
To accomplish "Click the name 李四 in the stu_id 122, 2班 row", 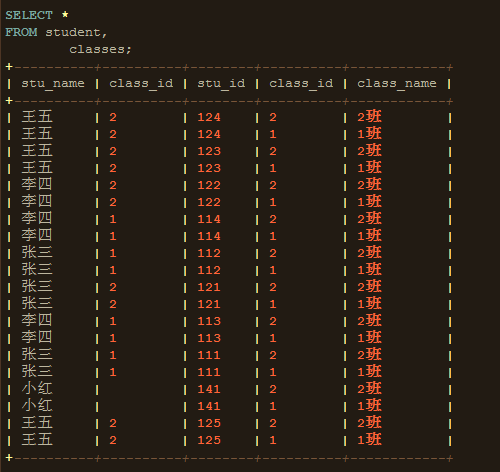I will pyautogui.click(x=37, y=185).
